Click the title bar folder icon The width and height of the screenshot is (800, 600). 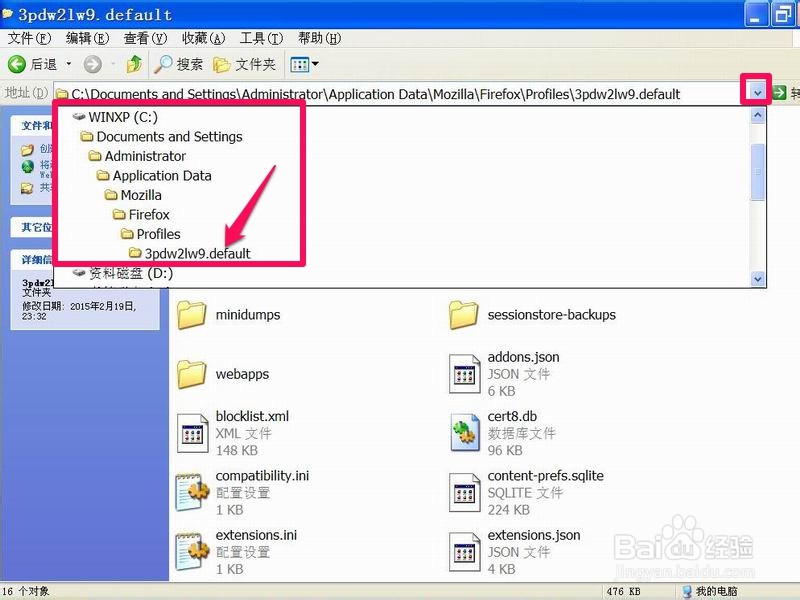point(7,13)
